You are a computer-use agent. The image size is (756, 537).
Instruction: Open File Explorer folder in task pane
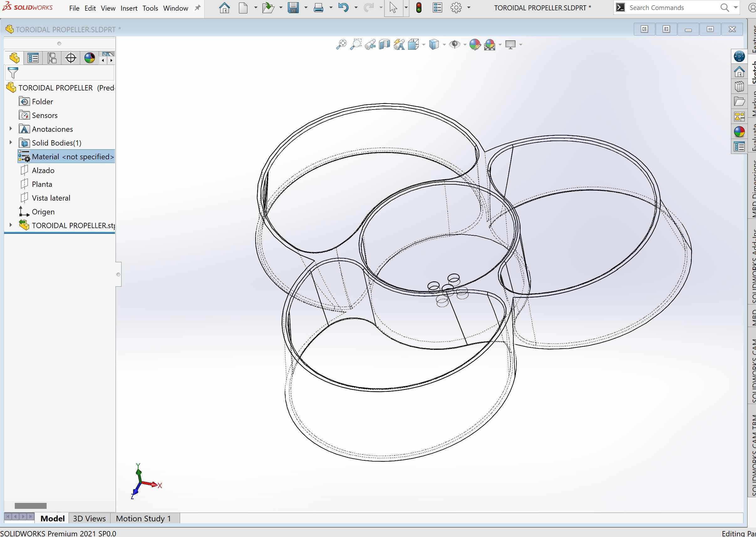click(x=739, y=101)
